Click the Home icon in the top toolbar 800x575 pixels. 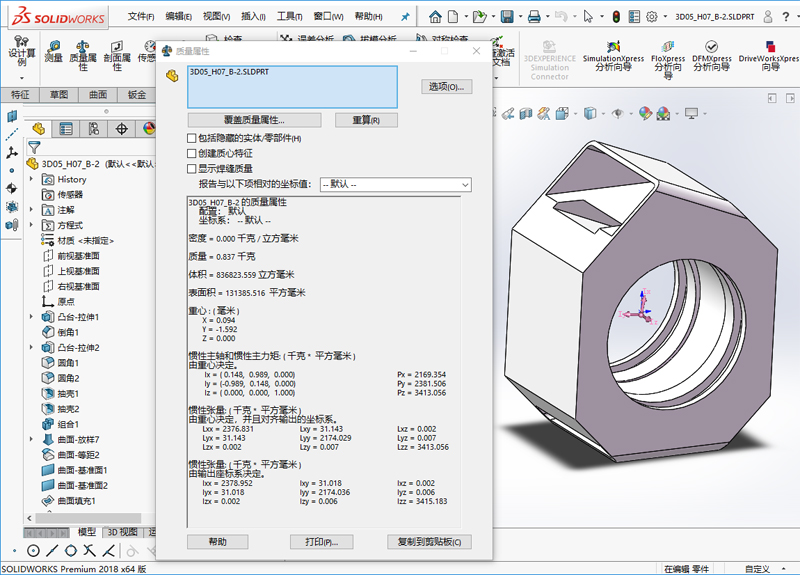(x=436, y=17)
